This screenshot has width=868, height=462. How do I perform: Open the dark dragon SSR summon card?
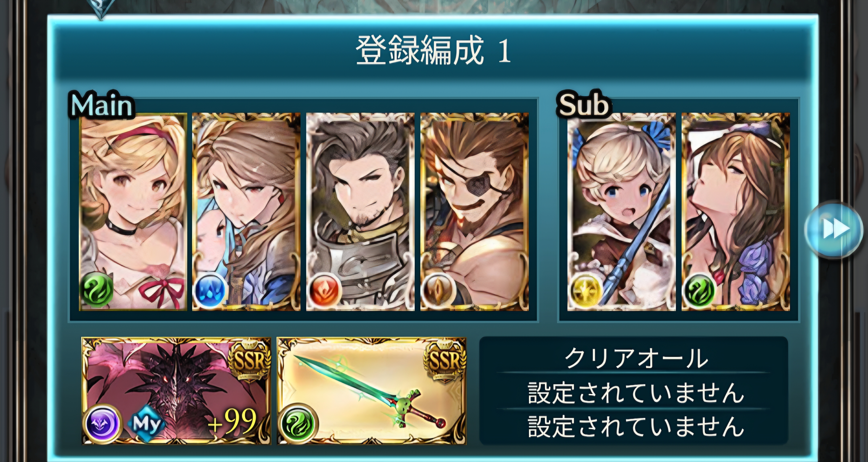coord(176,391)
